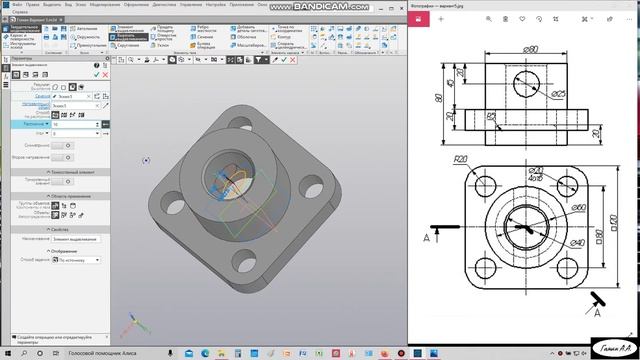The height and width of the screenshot is (360, 640).
Task: Open Windows Start menu
Action: click(x=8, y=353)
